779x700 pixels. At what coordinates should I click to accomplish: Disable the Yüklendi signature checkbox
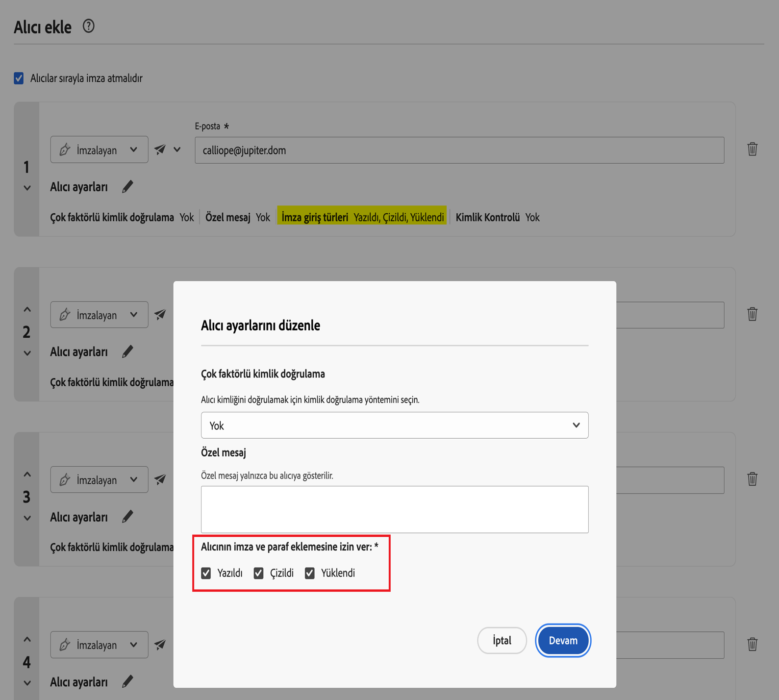pyautogui.click(x=310, y=573)
